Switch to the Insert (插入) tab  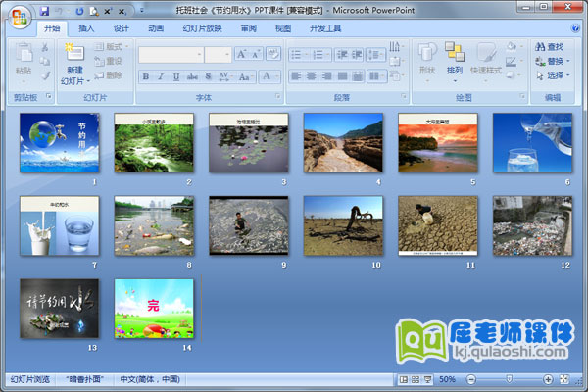87,28
